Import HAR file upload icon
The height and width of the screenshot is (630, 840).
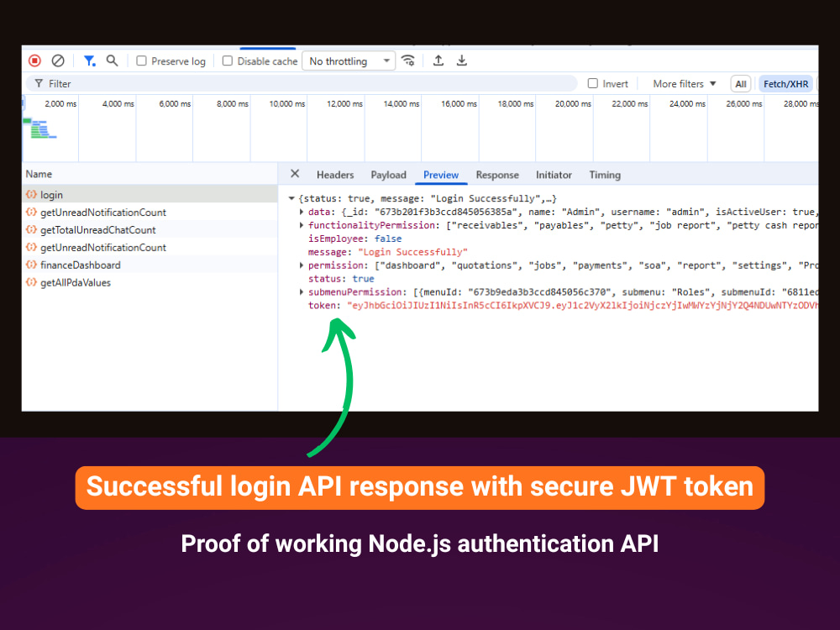438,60
